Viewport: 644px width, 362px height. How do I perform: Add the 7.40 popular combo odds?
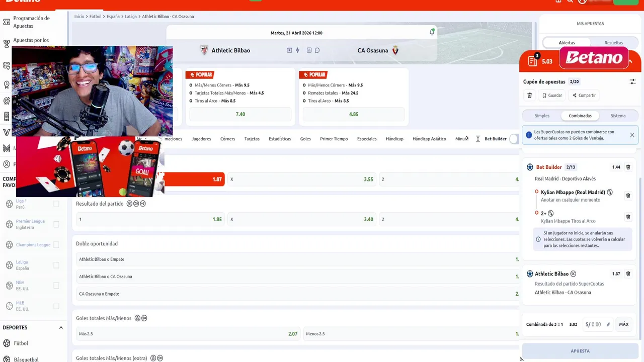(240, 114)
